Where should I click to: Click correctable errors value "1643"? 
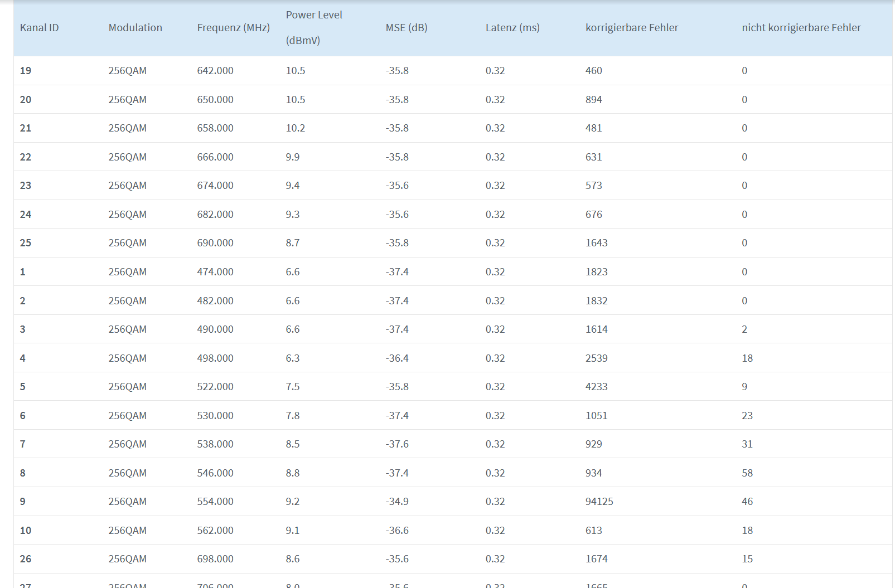(597, 243)
